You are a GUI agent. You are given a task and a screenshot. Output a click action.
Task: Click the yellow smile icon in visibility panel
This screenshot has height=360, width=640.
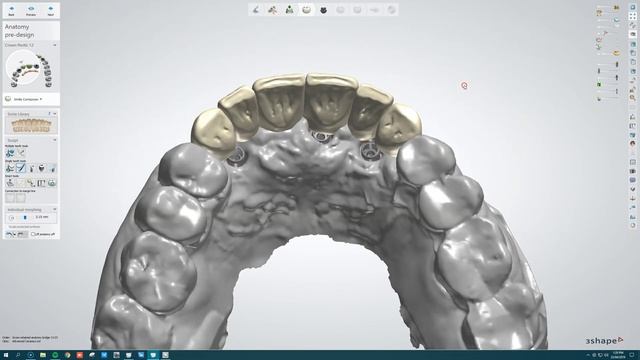coord(616,53)
